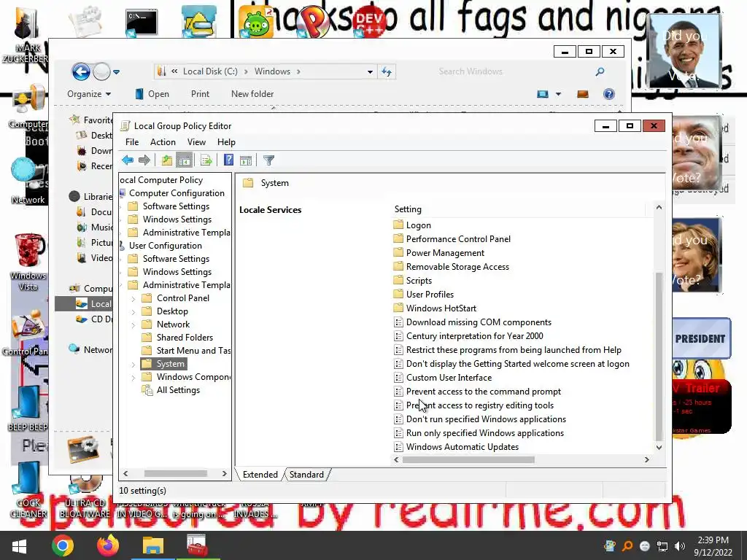Click the magnifier icon in Search Windows box
This screenshot has height=560, width=747.
[600, 71]
